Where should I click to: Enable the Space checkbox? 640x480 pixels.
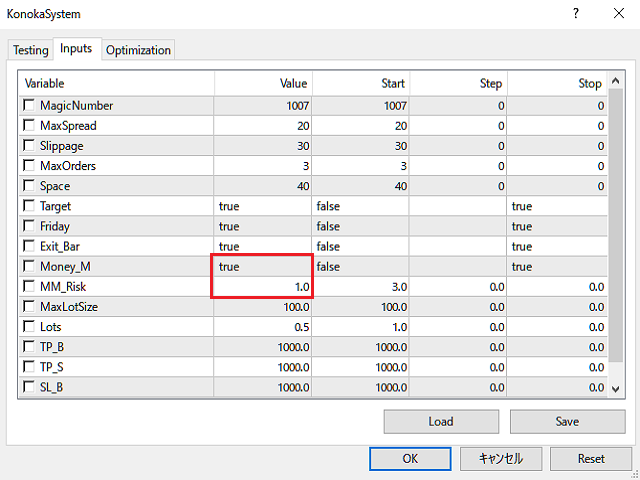click(29, 186)
